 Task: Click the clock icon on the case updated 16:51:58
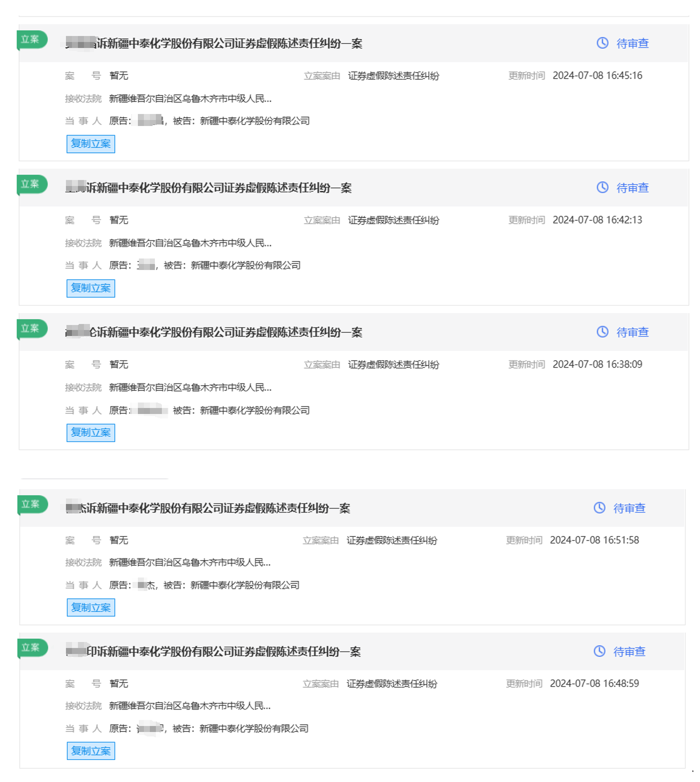click(599, 507)
